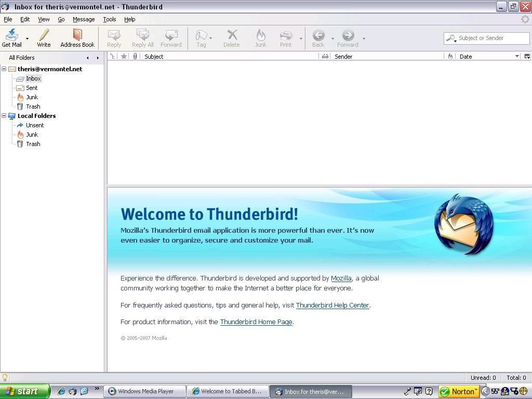The height and width of the screenshot is (399, 532).
Task: Show hidden system tray icons arrow
Action: [x=485, y=392]
